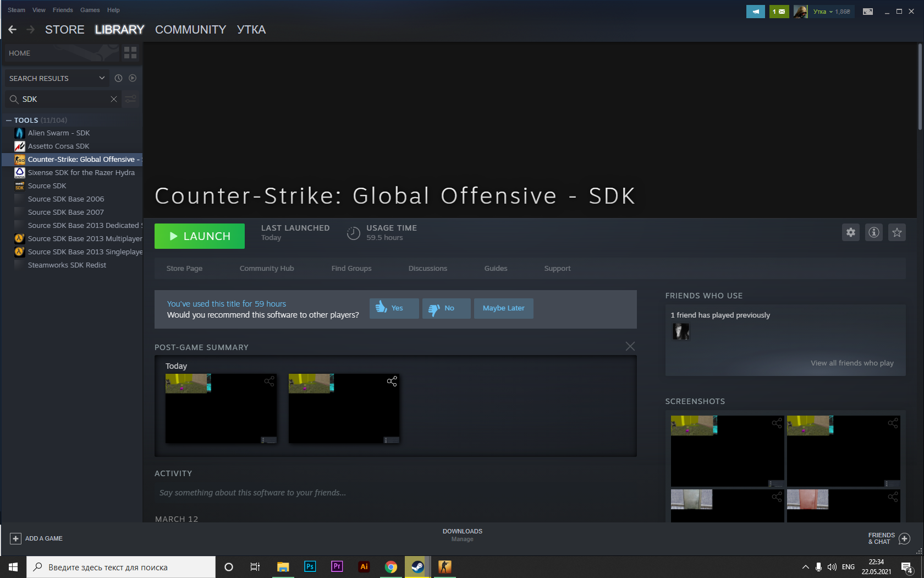Select Source SDK Base 2013 Singleplayer
Viewport: 924px width, 578px height.
(x=72, y=252)
